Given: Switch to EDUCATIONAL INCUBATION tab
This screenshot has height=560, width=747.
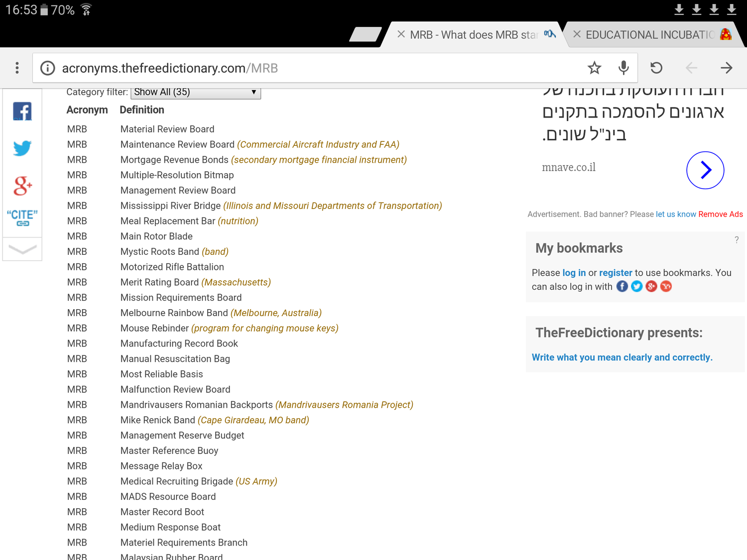Looking at the screenshot, I should coord(649,35).
